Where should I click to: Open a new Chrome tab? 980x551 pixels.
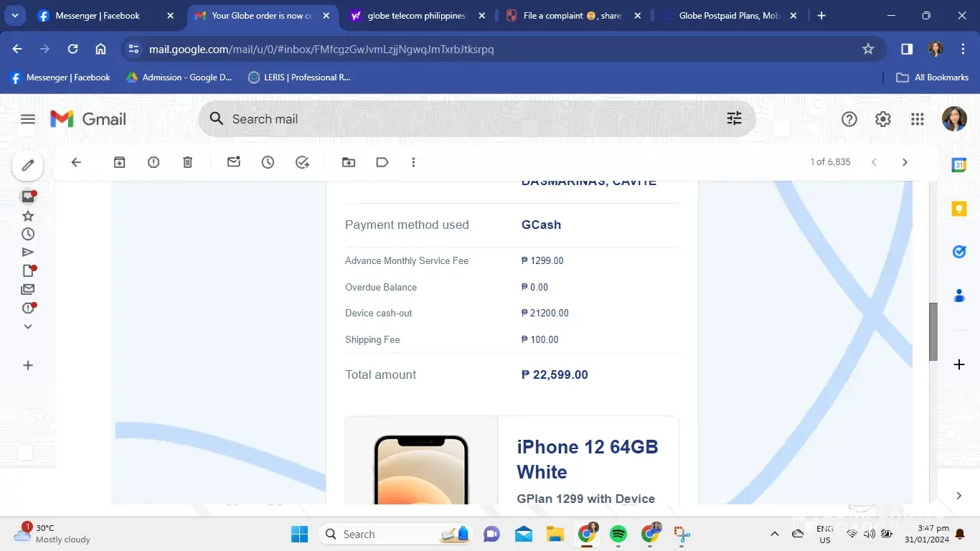click(821, 16)
